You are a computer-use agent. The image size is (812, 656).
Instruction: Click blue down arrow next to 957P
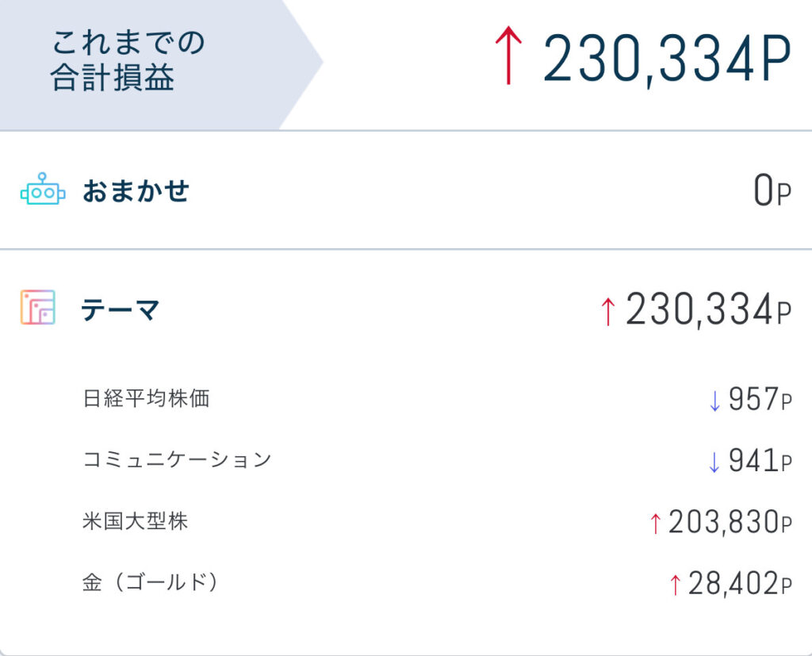(714, 401)
